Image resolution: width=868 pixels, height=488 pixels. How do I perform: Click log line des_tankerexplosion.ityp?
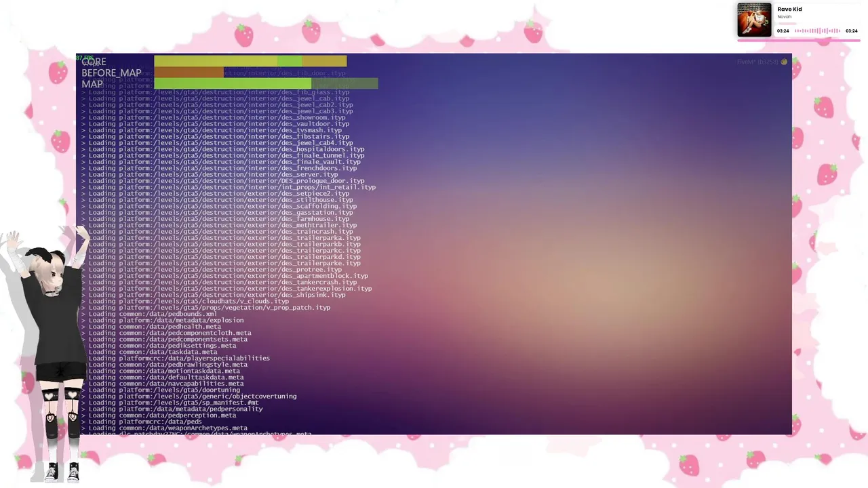226,288
